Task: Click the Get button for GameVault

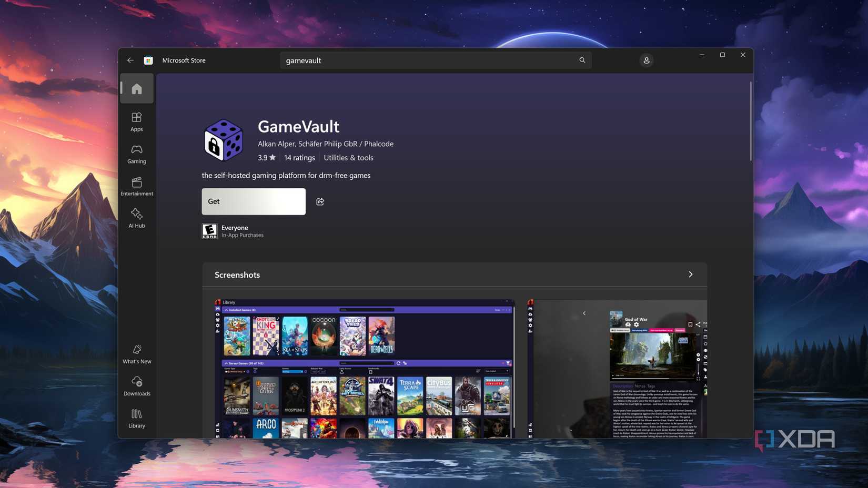Action: coord(253,201)
